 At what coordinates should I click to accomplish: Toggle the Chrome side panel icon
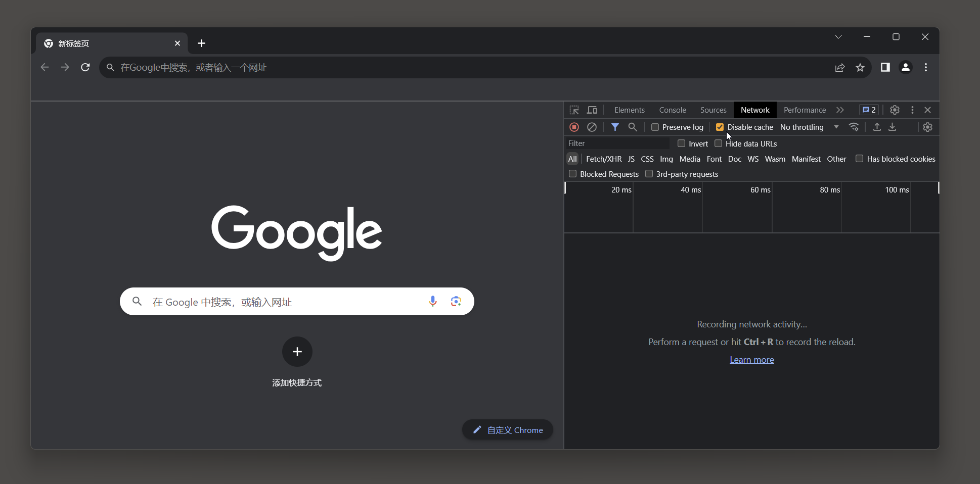[885, 67]
